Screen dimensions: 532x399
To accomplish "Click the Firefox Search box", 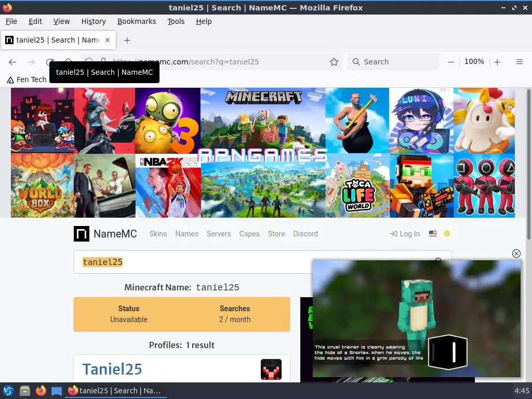I will pyautogui.click(x=393, y=62).
